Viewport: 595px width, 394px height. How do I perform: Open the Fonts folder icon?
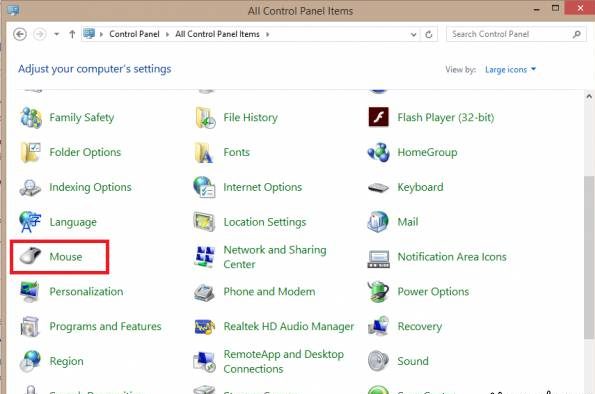pyautogui.click(x=204, y=152)
